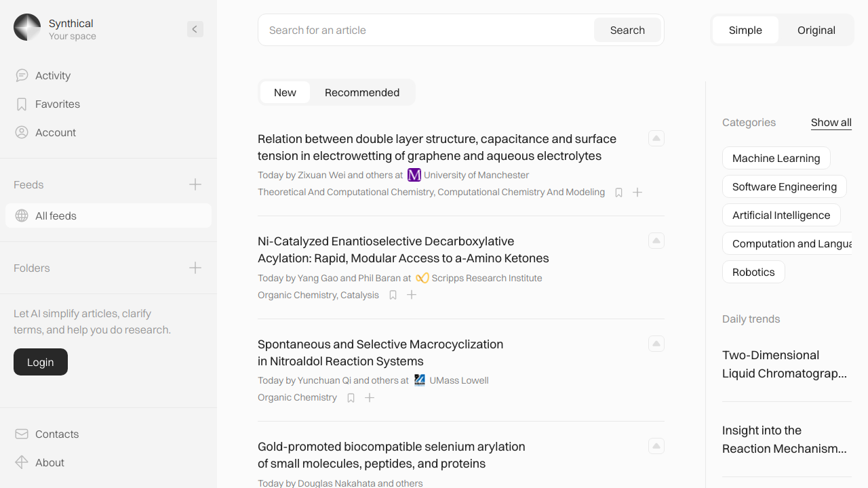Select the New tab
868x488 pixels.
pos(285,92)
